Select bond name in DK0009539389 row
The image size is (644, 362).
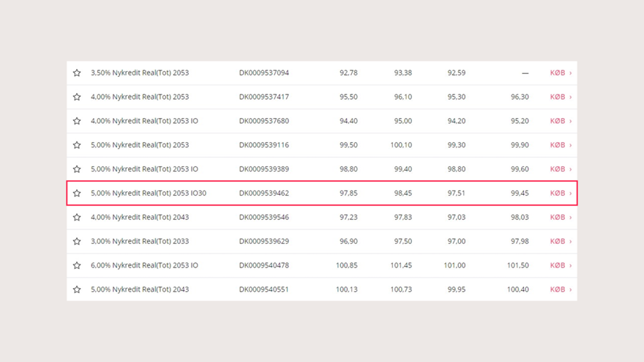pyautogui.click(x=144, y=169)
